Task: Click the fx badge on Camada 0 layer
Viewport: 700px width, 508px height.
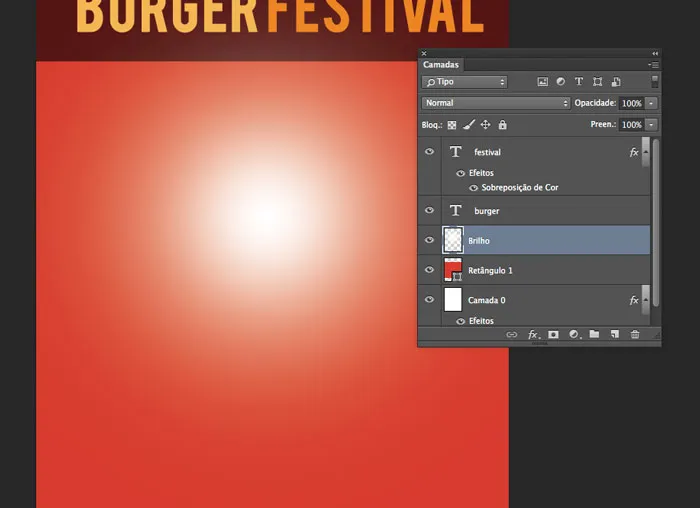Action: pyautogui.click(x=634, y=300)
